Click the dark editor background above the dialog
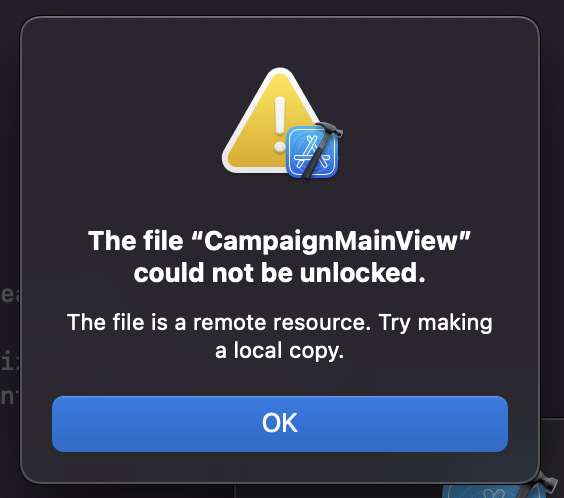The image size is (564, 498). click(282, 6)
